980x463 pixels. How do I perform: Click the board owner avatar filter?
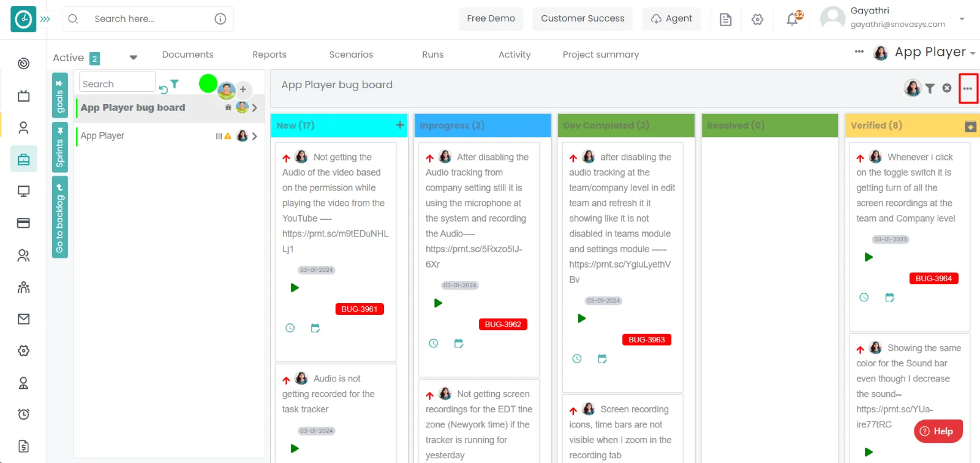(x=913, y=88)
